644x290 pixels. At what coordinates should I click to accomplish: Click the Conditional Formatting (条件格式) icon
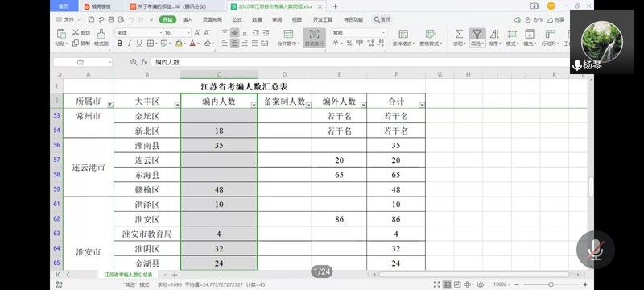404,34
